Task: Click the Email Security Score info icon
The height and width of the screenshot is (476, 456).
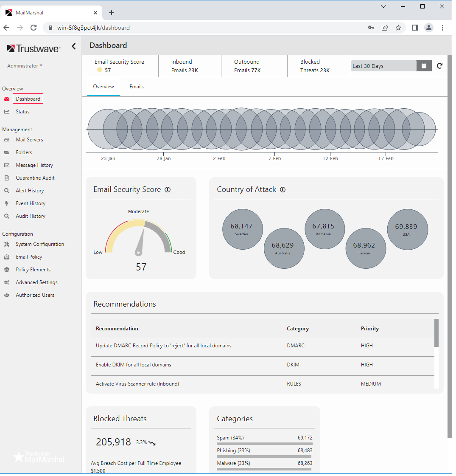Action: pyautogui.click(x=168, y=190)
